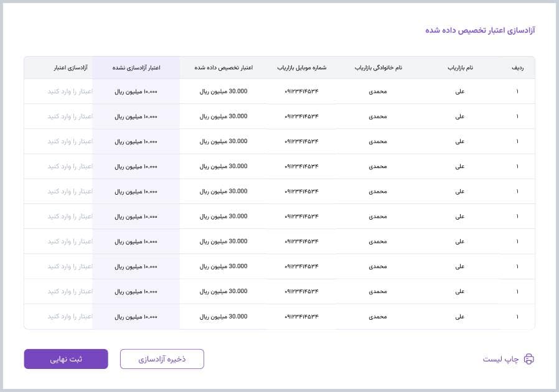559x392 pixels.
Task: Click the نام بازاریاب column header
Action: tap(460, 68)
